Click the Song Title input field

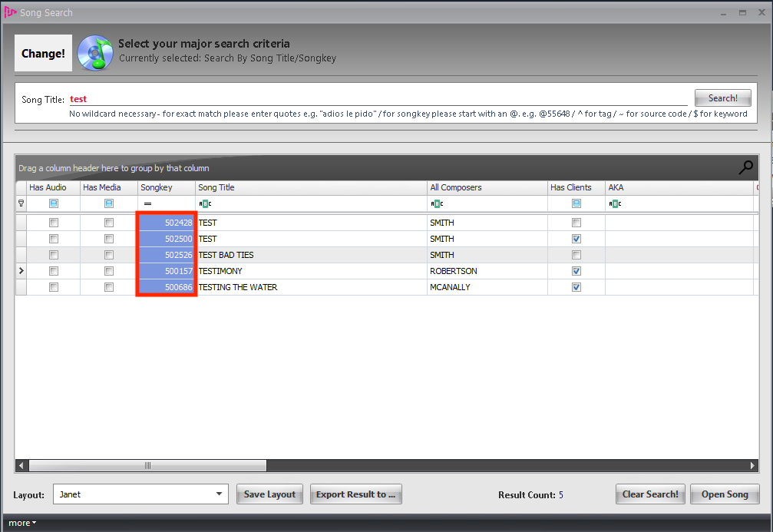click(378, 99)
